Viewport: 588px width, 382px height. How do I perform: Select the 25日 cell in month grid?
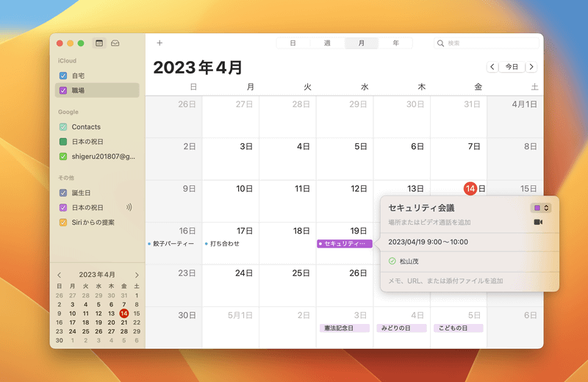coord(287,286)
